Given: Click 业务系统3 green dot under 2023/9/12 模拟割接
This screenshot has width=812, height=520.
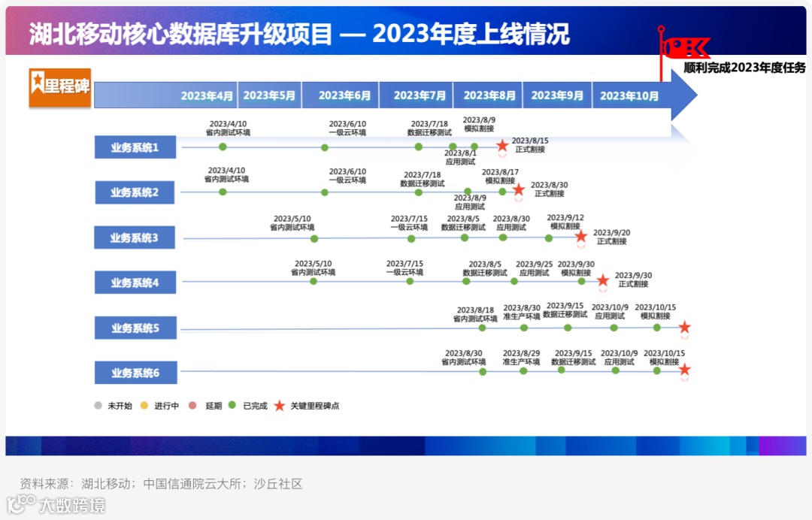Looking at the screenshot, I should tap(549, 238).
